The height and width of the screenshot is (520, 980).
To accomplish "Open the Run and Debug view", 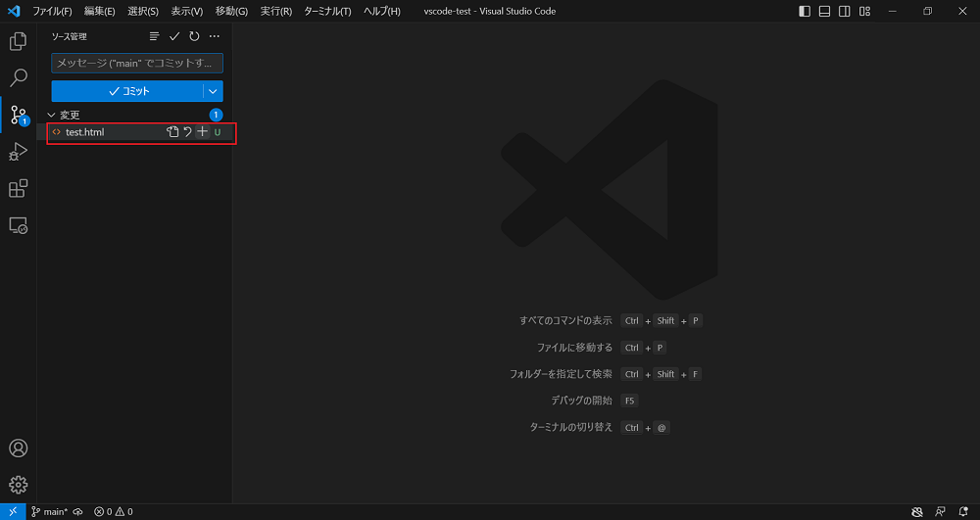I will [18, 152].
